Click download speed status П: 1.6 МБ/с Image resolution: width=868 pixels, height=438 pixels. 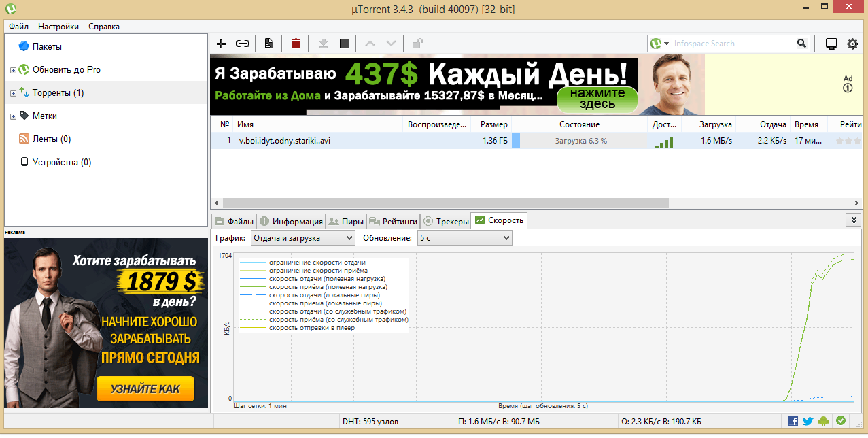point(500,422)
